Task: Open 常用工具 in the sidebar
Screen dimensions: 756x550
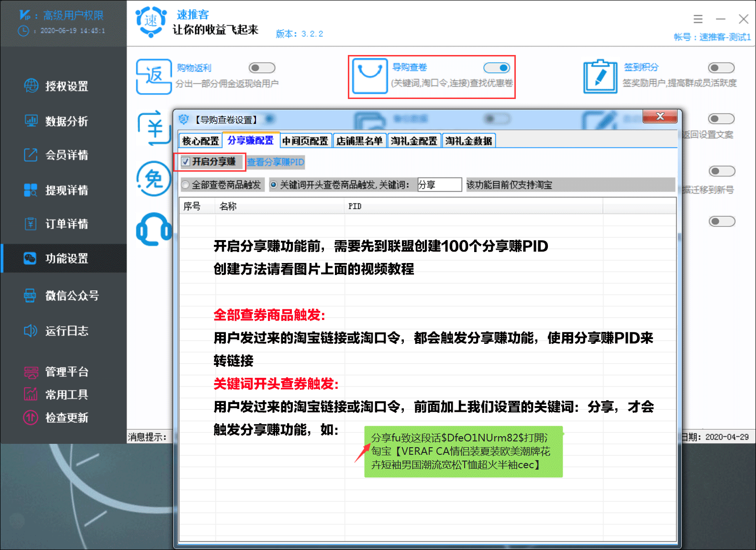Action: [67, 395]
